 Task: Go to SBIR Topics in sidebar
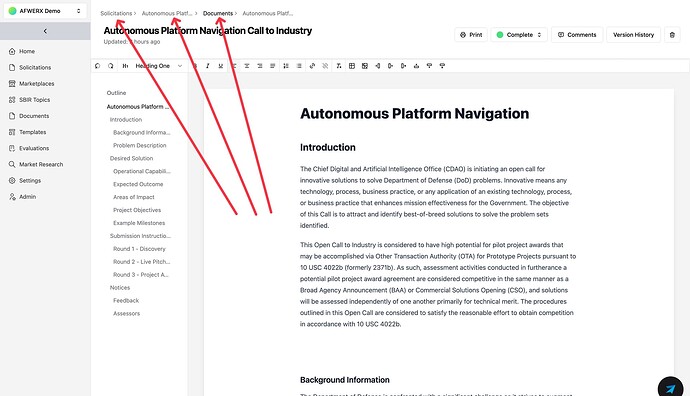click(x=34, y=100)
